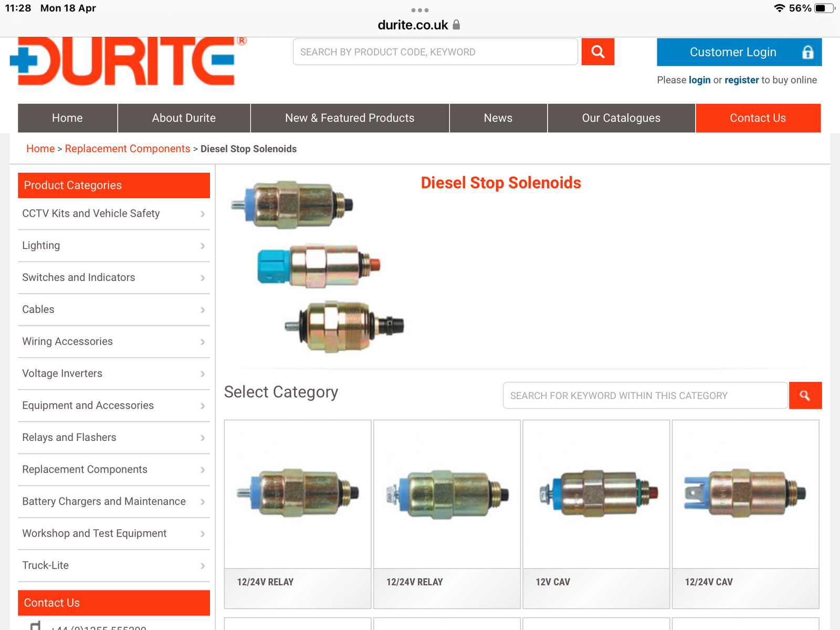Expand the Lighting category chevron
This screenshot has height=630, width=840.
[x=203, y=246]
